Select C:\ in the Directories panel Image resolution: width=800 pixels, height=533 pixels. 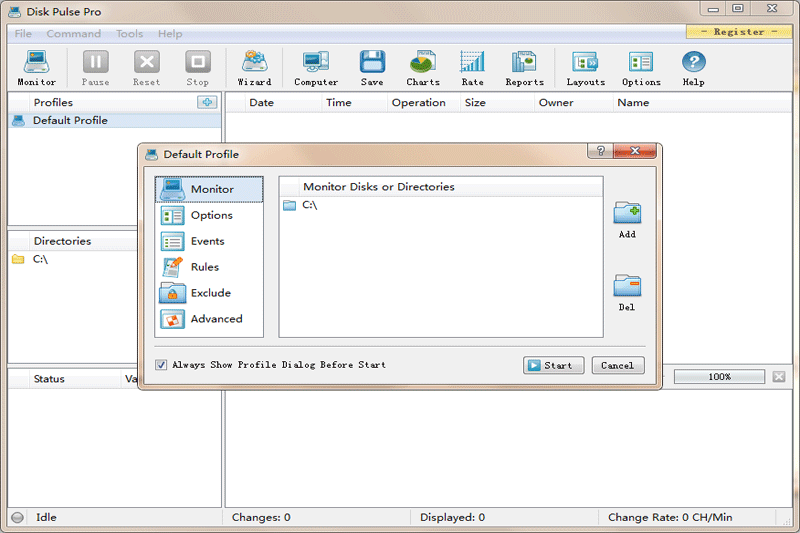40,259
